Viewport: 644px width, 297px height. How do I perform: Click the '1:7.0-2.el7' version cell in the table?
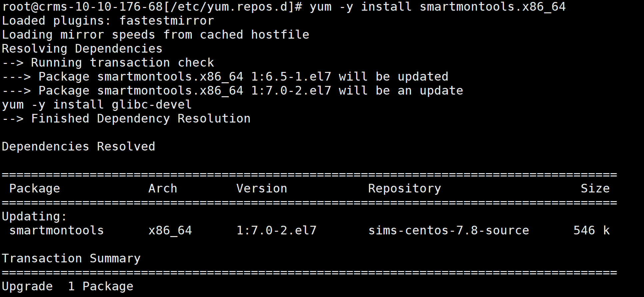pyautogui.click(x=277, y=230)
